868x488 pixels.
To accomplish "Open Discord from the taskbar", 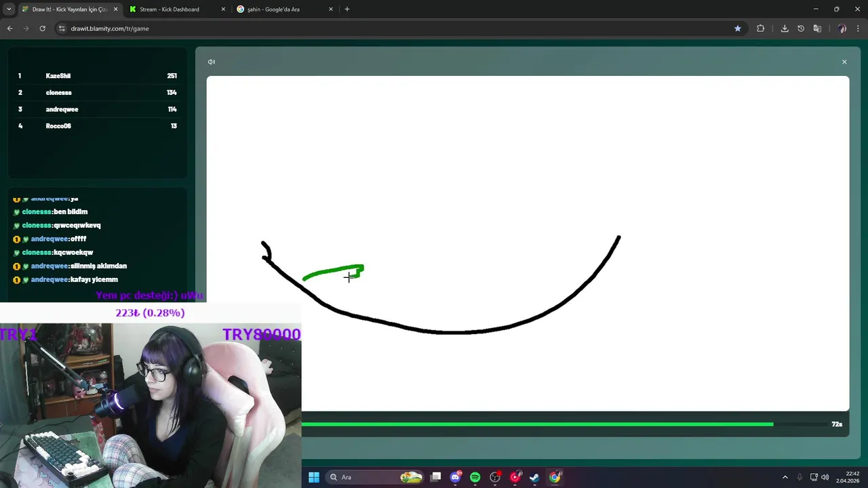I will coord(456,477).
